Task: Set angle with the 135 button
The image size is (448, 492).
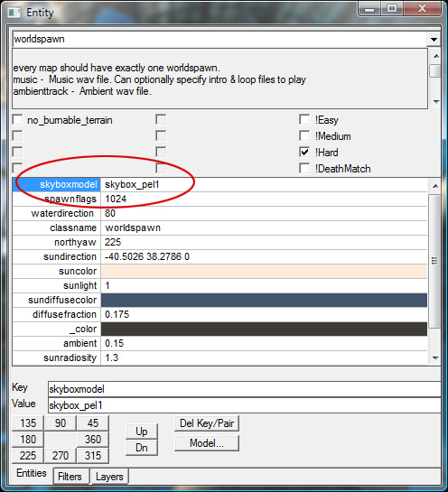Action: [28, 423]
